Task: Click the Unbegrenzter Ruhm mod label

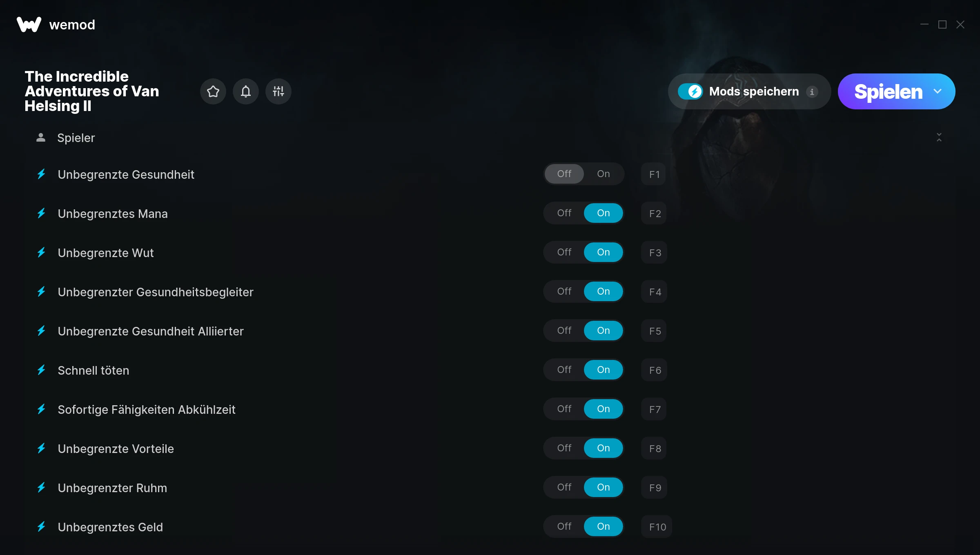Action: click(112, 488)
